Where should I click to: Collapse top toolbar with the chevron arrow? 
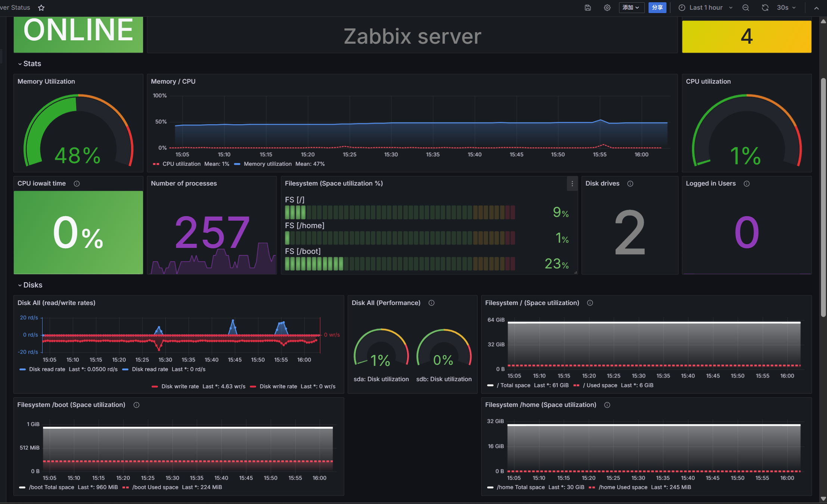pyautogui.click(x=817, y=8)
